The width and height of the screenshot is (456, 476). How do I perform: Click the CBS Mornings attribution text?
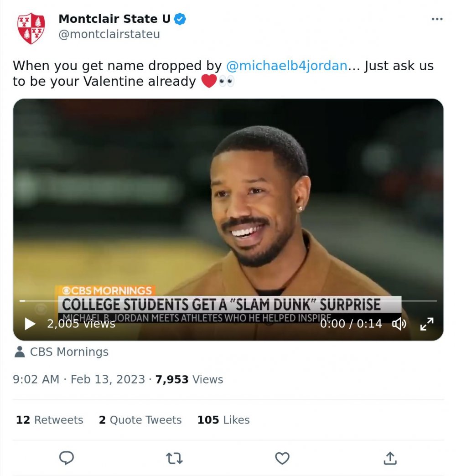(x=68, y=352)
